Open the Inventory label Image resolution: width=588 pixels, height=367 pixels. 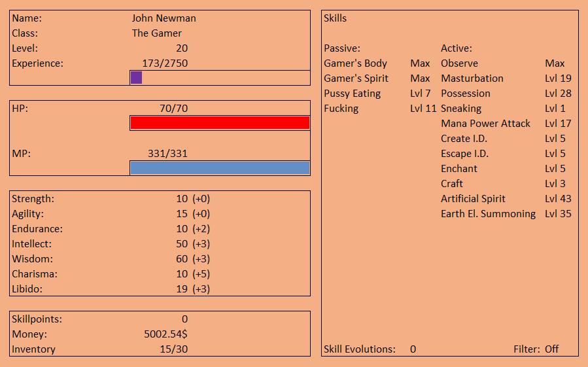[33, 349]
